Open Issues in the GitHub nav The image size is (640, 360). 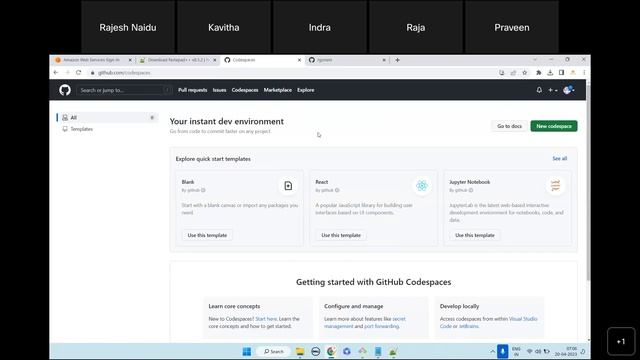[219, 90]
